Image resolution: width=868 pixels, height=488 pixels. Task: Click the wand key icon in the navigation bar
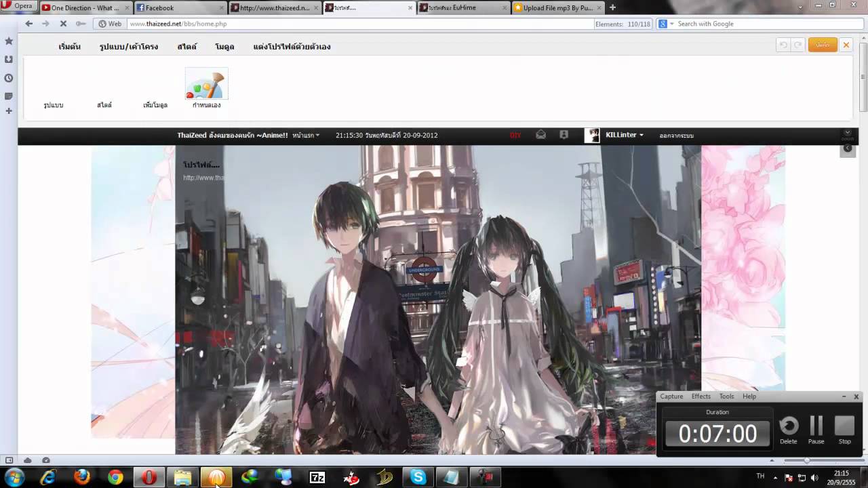[x=81, y=24]
